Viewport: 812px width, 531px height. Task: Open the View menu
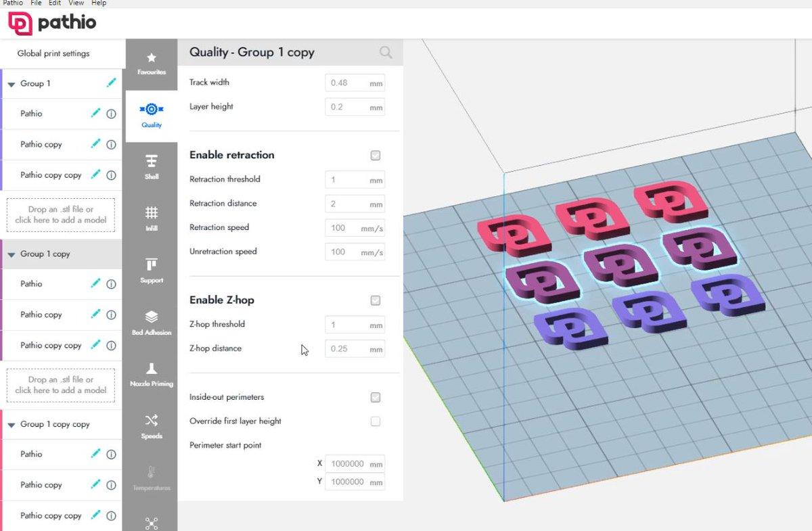point(76,3)
